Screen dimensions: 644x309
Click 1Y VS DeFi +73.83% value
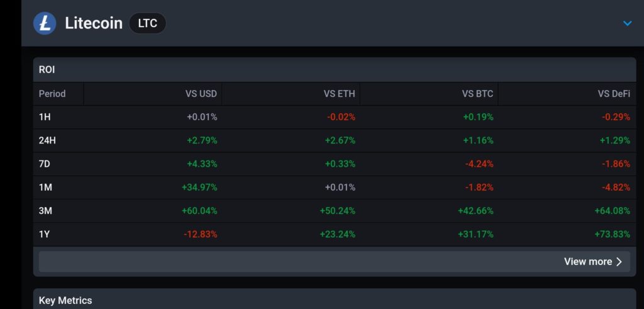click(613, 234)
